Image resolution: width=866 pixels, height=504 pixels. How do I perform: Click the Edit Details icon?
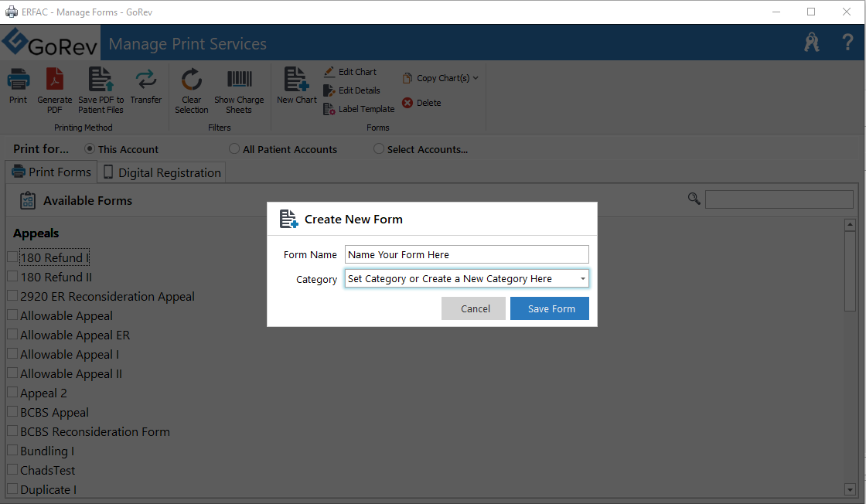coord(329,90)
